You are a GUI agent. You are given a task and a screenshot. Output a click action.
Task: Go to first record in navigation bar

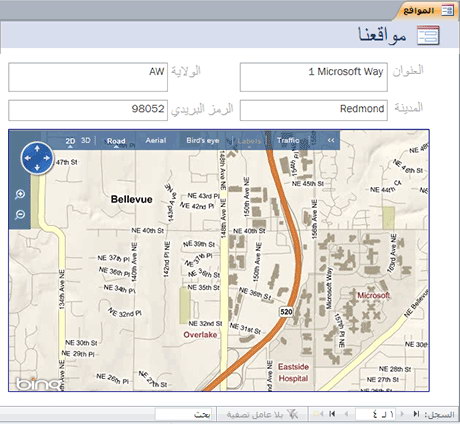point(416,414)
